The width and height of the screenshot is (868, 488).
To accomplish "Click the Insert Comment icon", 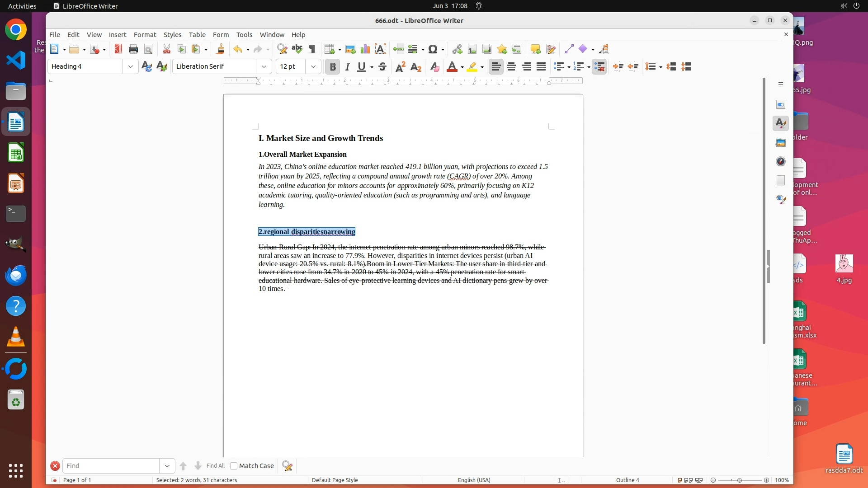I will click(x=535, y=49).
